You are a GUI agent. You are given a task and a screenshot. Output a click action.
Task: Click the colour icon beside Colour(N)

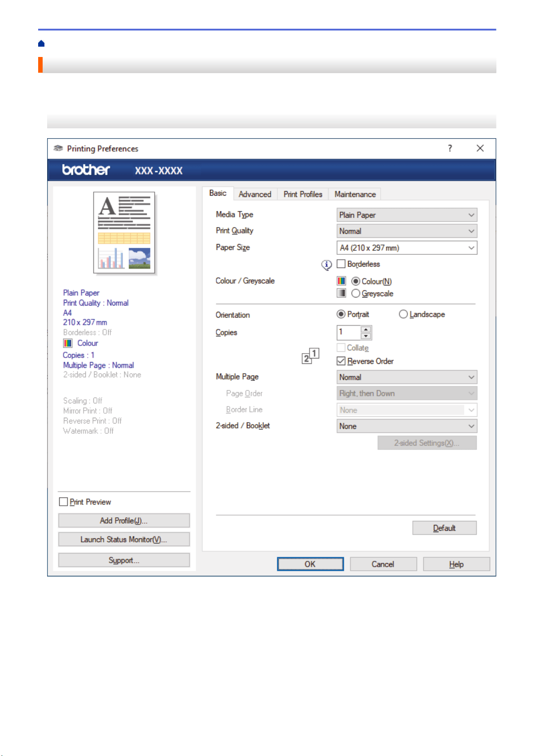[342, 281]
